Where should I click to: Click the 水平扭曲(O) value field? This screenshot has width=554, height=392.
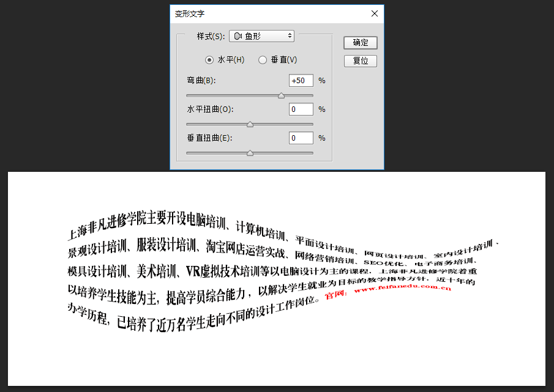click(301, 109)
